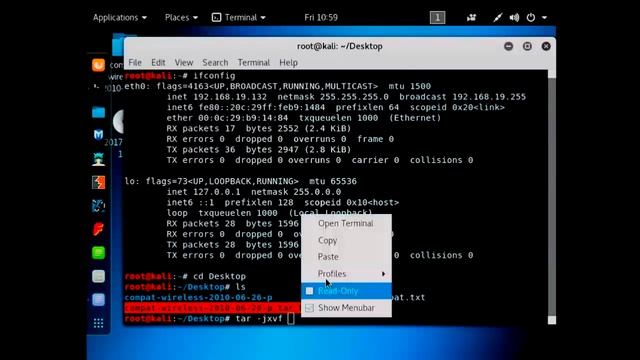This screenshot has width=640, height=360.
Task: Click the power icon in top bar
Action: [531, 18]
